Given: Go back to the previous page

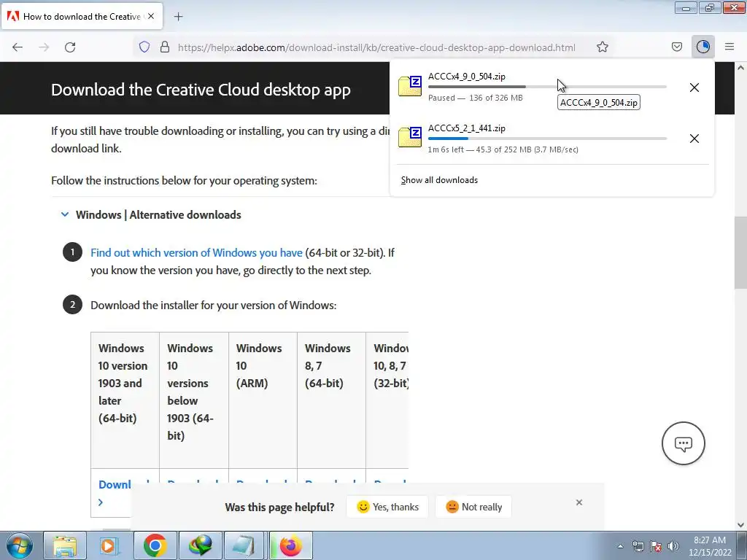Looking at the screenshot, I should click(x=18, y=47).
